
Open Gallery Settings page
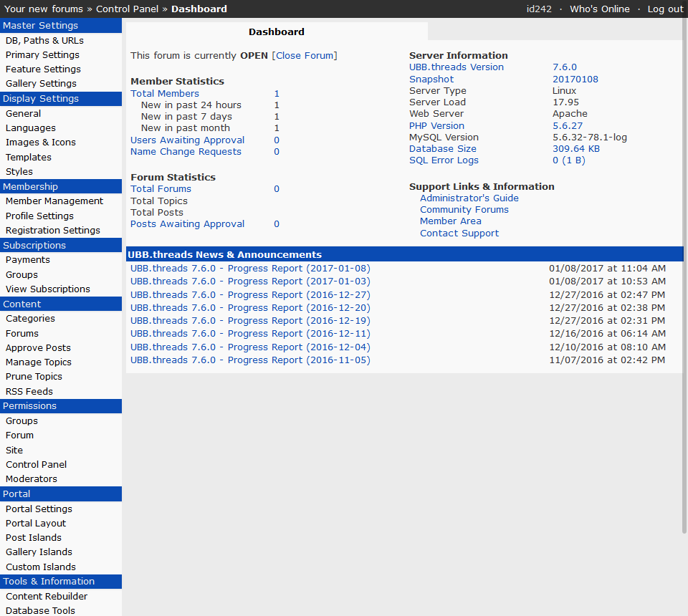[x=41, y=83]
